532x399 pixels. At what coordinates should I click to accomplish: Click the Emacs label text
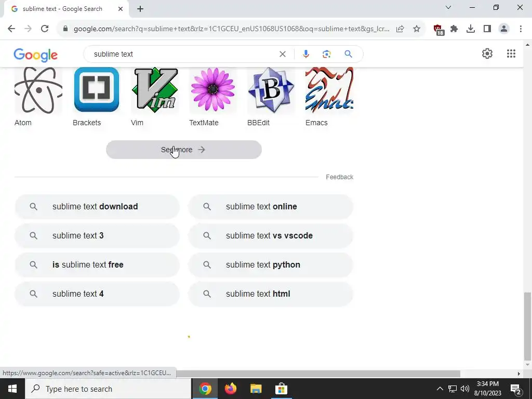point(316,123)
